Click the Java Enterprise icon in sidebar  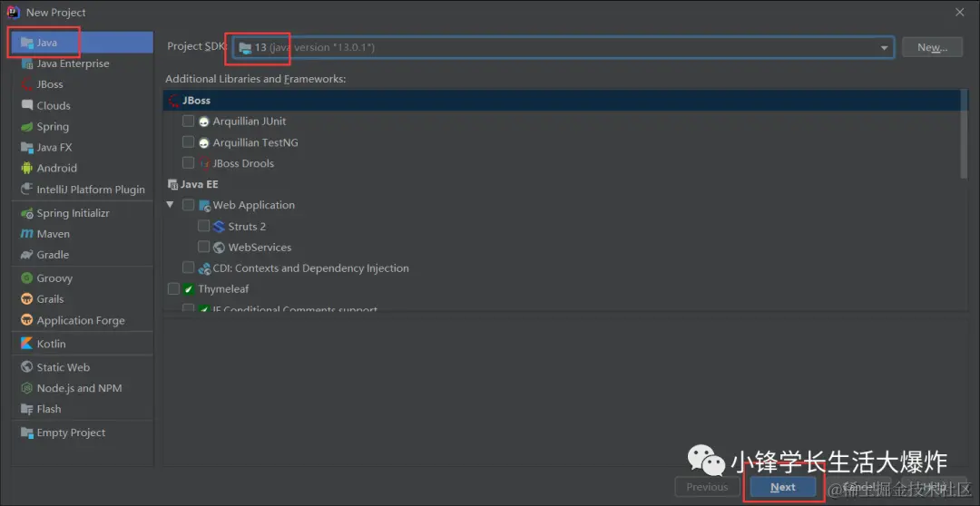click(x=27, y=63)
